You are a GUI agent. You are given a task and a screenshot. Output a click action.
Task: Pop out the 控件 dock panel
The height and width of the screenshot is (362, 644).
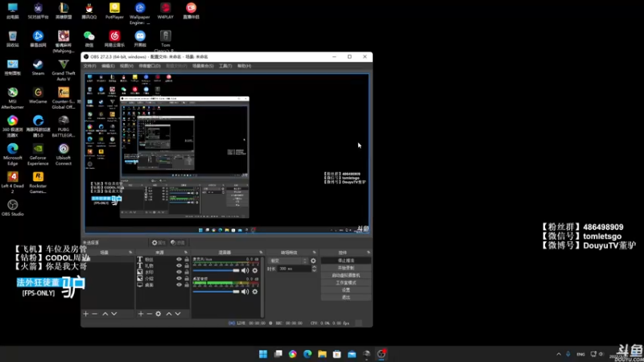[x=368, y=253]
